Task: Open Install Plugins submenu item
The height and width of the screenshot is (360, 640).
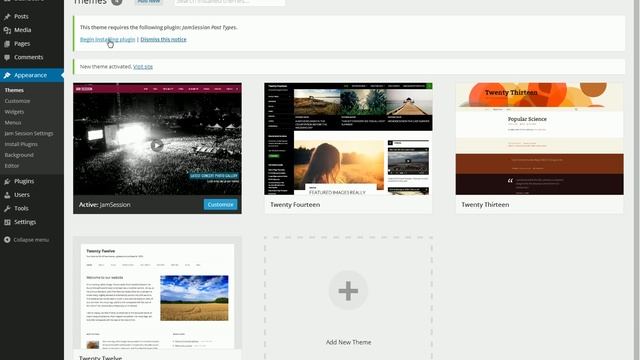Action: [x=21, y=144]
